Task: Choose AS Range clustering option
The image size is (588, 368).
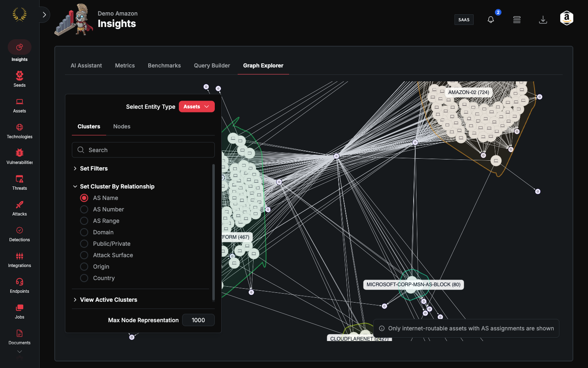Action: 84,221
